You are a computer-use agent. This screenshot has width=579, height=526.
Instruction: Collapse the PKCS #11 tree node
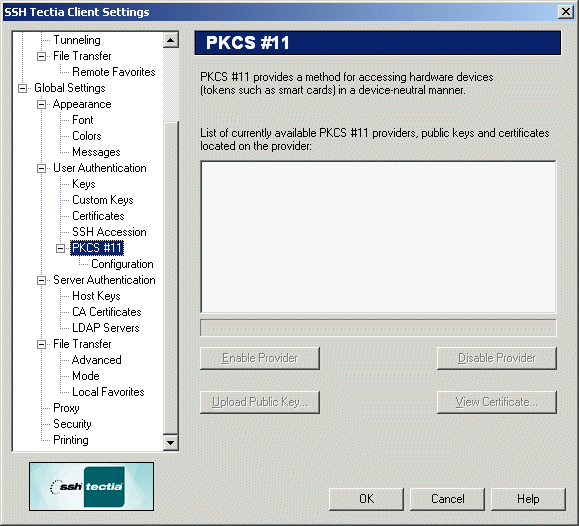61,248
